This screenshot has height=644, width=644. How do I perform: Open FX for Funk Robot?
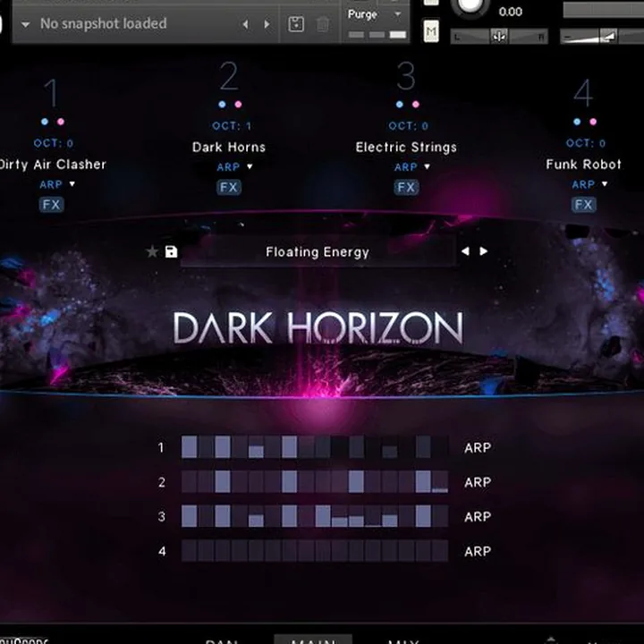coord(583,205)
